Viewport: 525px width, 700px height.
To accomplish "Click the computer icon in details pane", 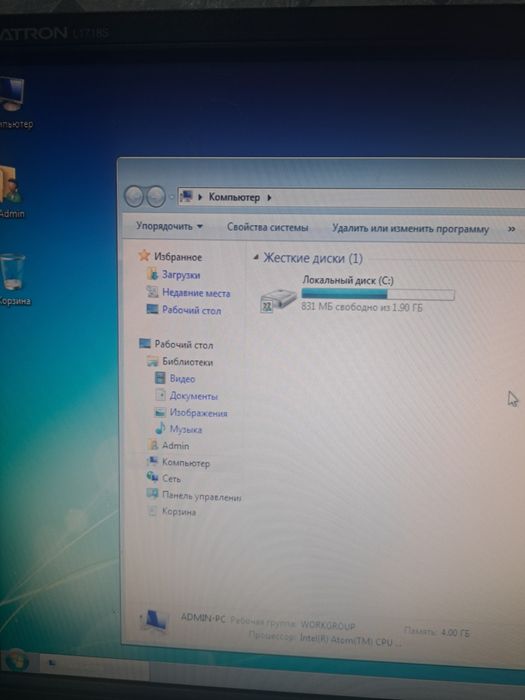I will click(x=154, y=621).
